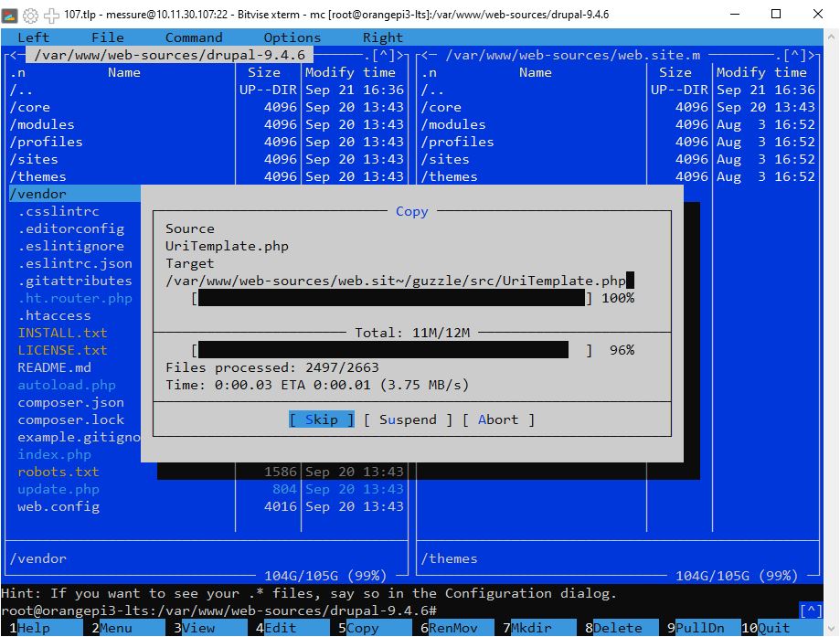
Task: Click 3View function key
Action: point(207,628)
